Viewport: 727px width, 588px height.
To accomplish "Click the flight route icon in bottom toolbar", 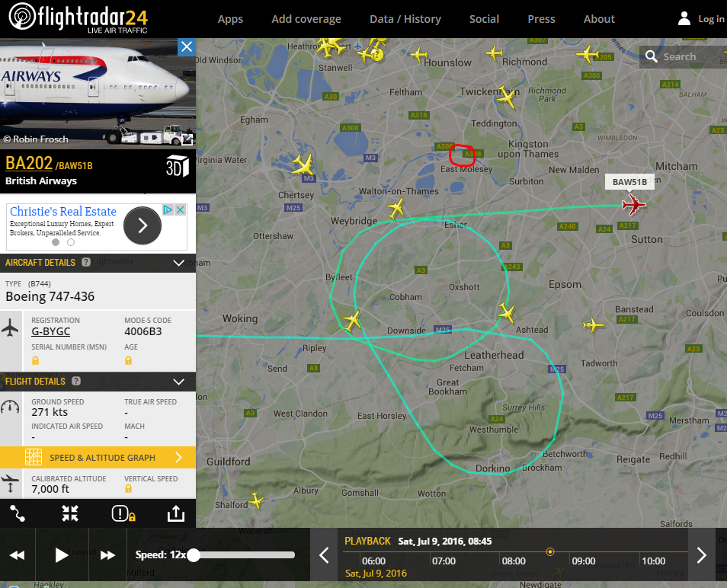I will [x=18, y=513].
